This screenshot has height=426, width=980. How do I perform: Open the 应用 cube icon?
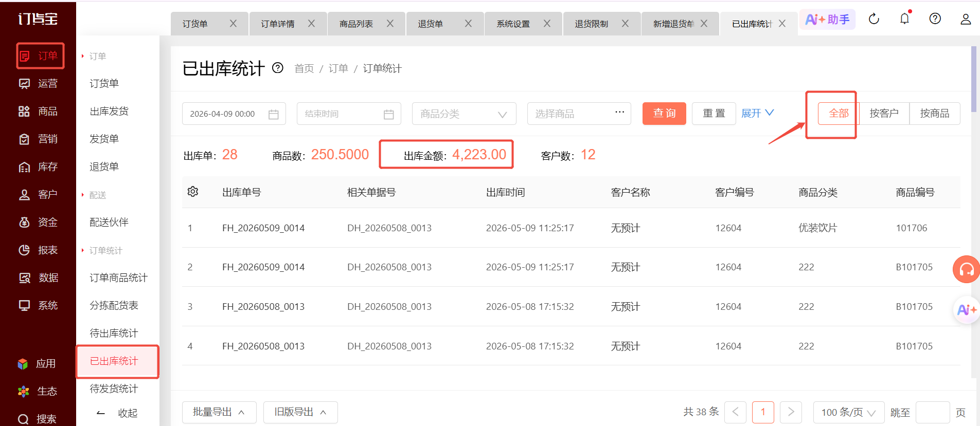(23, 364)
